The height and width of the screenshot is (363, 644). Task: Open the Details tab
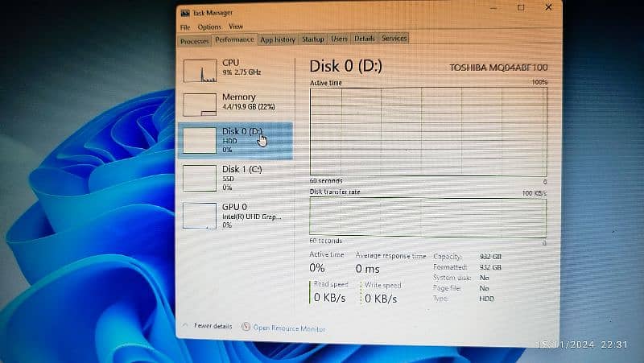(x=364, y=38)
